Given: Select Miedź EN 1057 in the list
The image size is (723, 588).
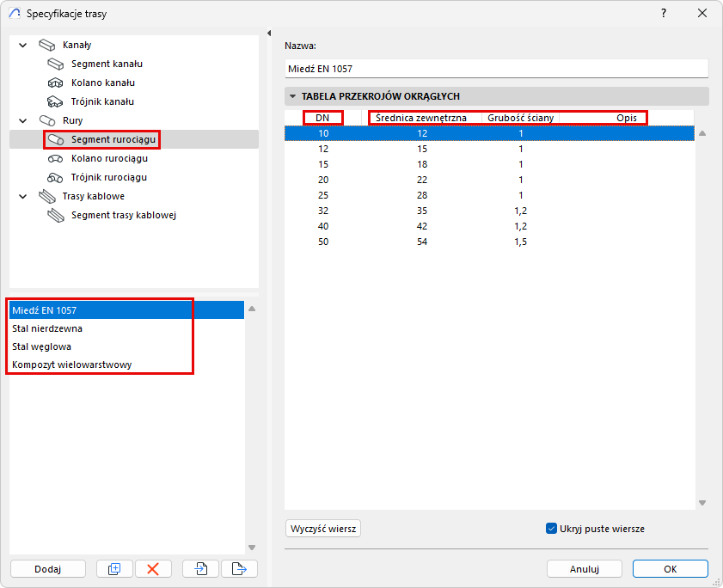Looking at the screenshot, I should pyautogui.click(x=126, y=310).
